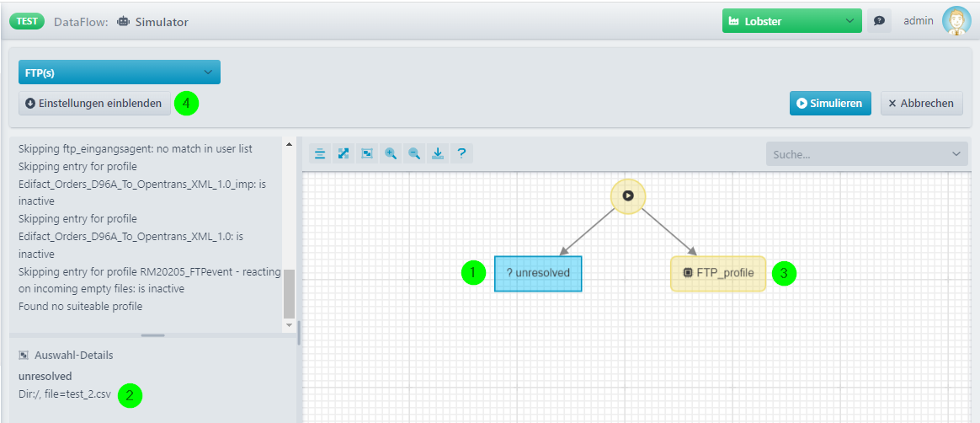Image resolution: width=980 pixels, height=423 pixels.
Task: Start simulation with the Simulieren button
Action: click(x=830, y=104)
